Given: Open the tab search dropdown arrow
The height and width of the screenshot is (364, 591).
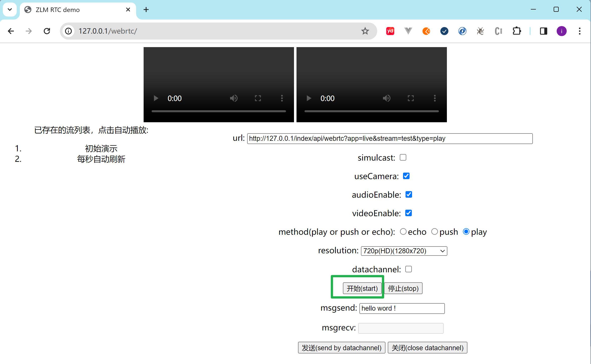Looking at the screenshot, I should [10, 10].
